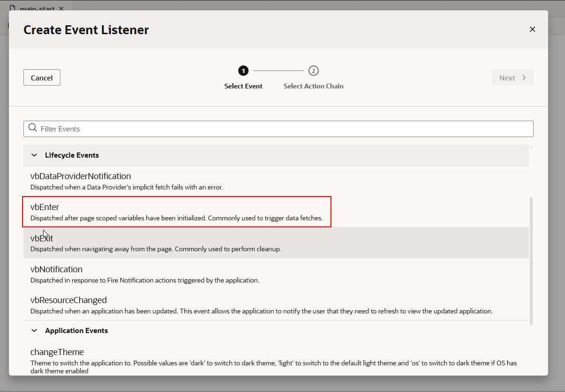Viewport: 565px width, 392px height.
Task: Select the vbEnter event
Action: (x=276, y=212)
